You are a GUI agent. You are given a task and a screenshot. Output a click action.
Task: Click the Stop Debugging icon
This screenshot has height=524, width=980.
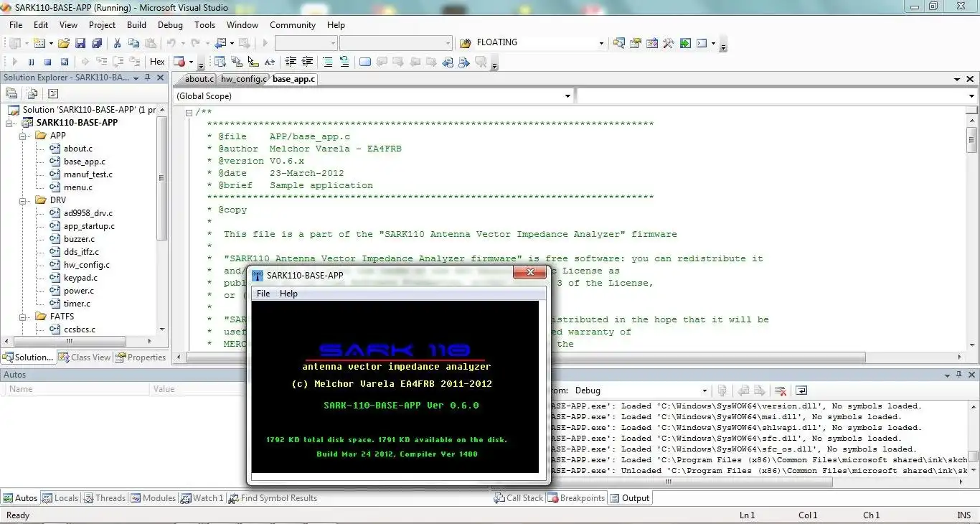(48, 62)
